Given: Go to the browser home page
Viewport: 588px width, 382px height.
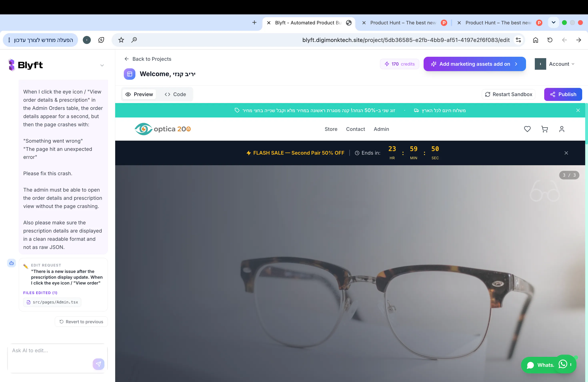Looking at the screenshot, I should point(535,40).
